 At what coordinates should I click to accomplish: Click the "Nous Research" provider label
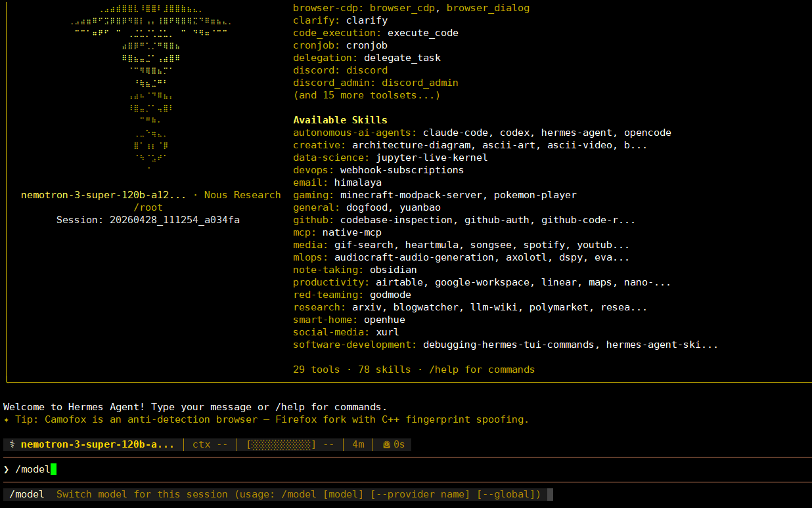point(242,195)
